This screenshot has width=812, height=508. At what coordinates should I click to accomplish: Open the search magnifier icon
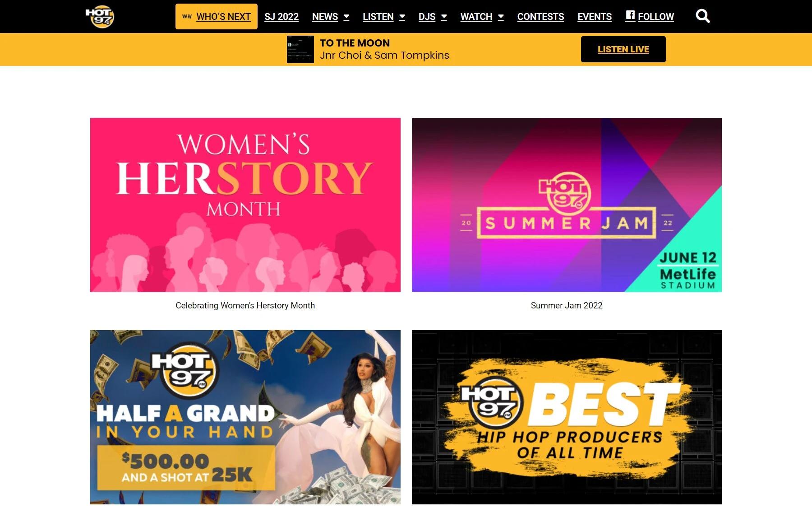point(703,16)
